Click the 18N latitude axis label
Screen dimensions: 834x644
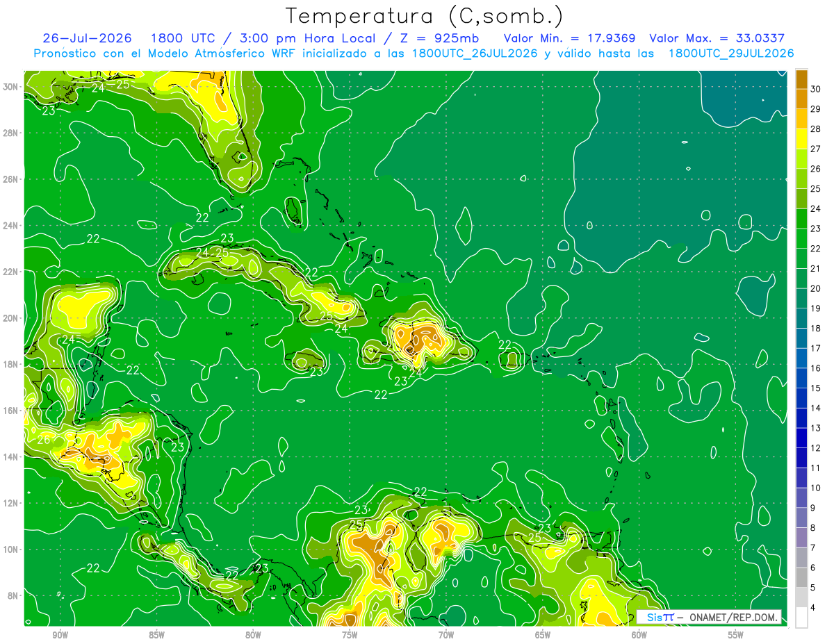(x=10, y=364)
